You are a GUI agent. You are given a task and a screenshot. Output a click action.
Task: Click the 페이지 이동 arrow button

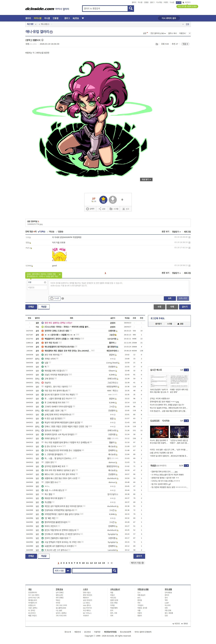[x=137, y=563]
